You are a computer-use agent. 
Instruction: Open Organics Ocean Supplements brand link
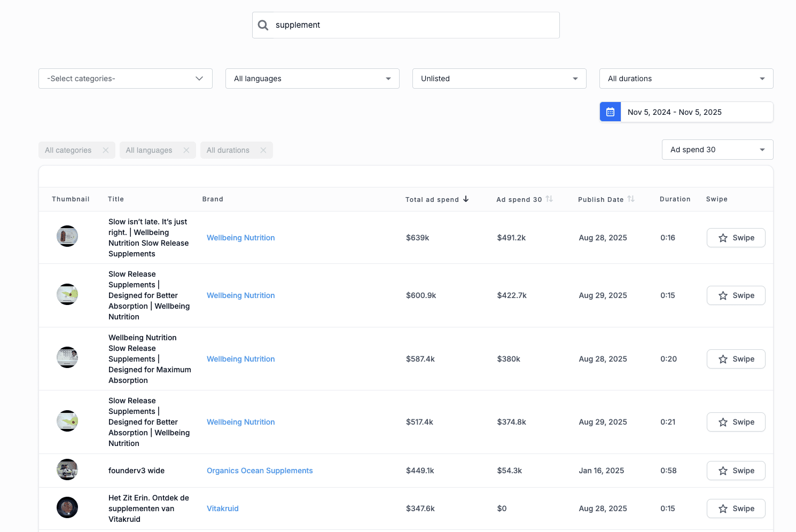click(x=260, y=471)
